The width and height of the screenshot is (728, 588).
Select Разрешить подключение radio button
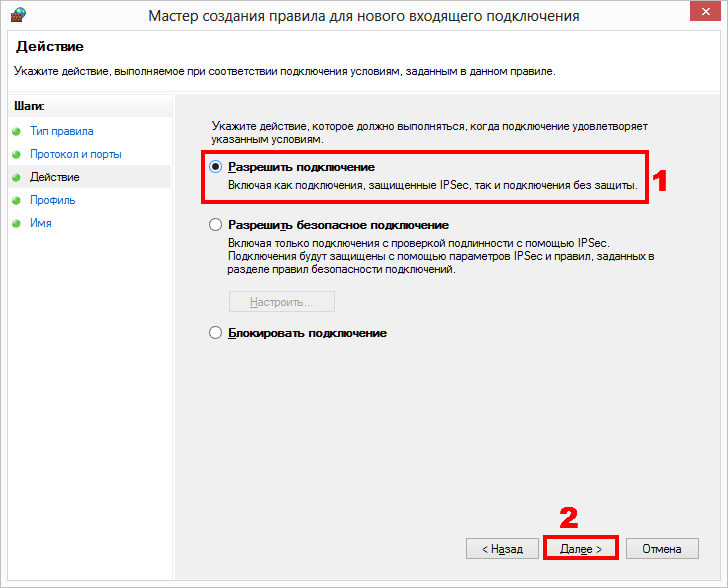point(215,167)
